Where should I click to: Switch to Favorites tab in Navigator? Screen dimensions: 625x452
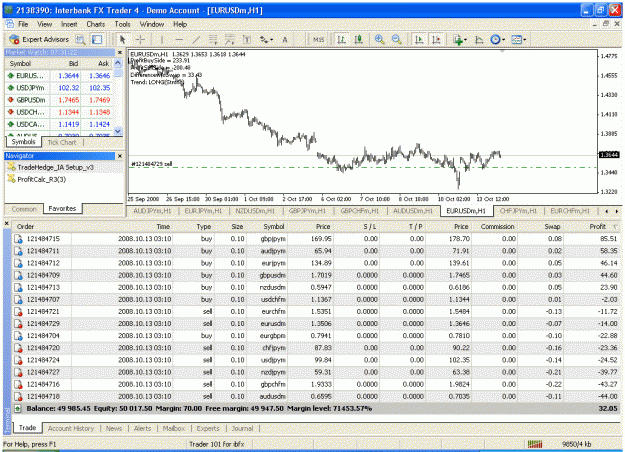pyautogui.click(x=62, y=208)
